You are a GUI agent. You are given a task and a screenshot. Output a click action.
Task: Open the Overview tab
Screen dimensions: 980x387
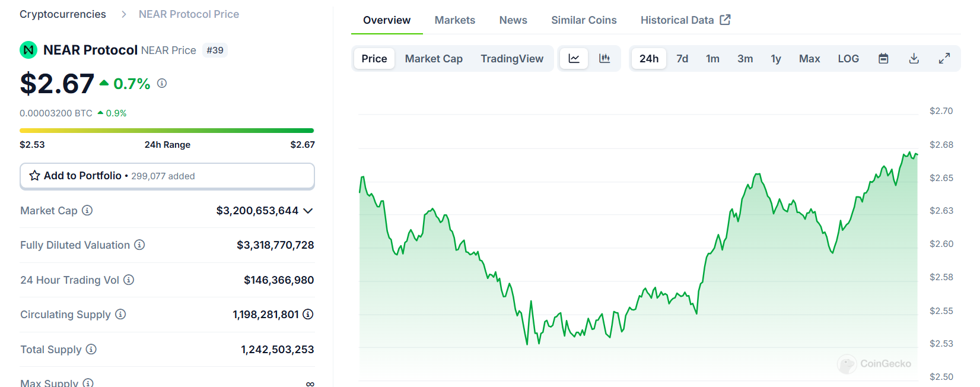(x=387, y=20)
